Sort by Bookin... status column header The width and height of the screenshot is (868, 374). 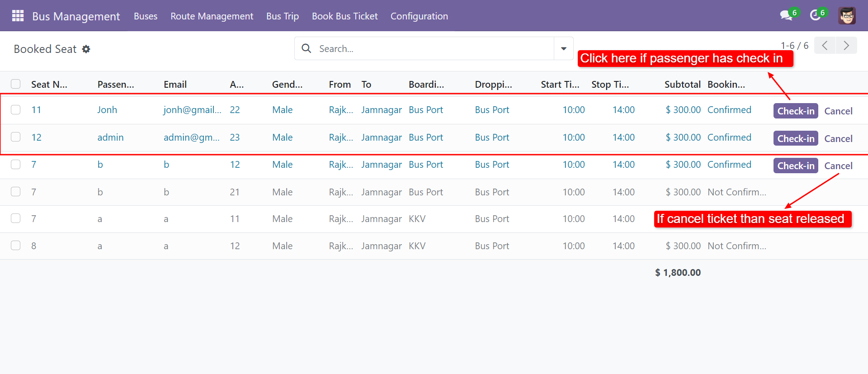coord(726,85)
